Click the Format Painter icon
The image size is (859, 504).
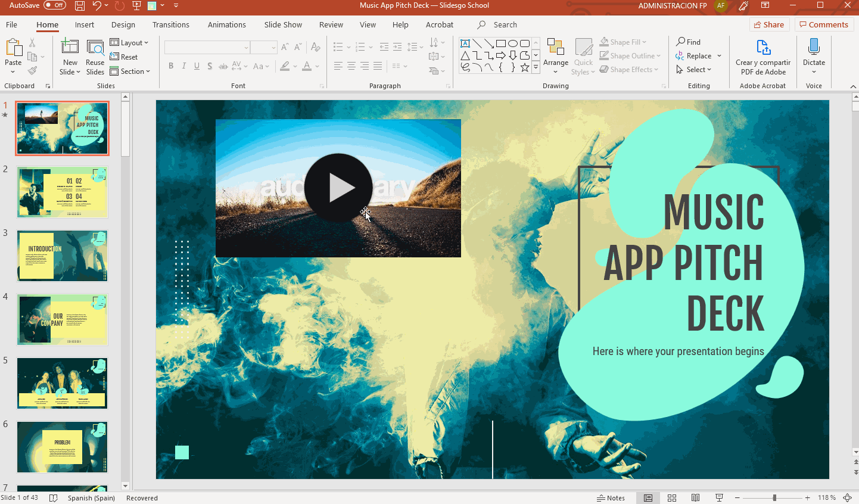coord(33,71)
